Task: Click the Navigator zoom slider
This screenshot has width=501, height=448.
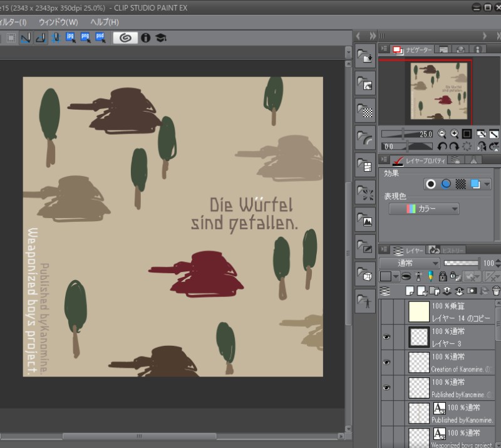Action: click(x=407, y=134)
